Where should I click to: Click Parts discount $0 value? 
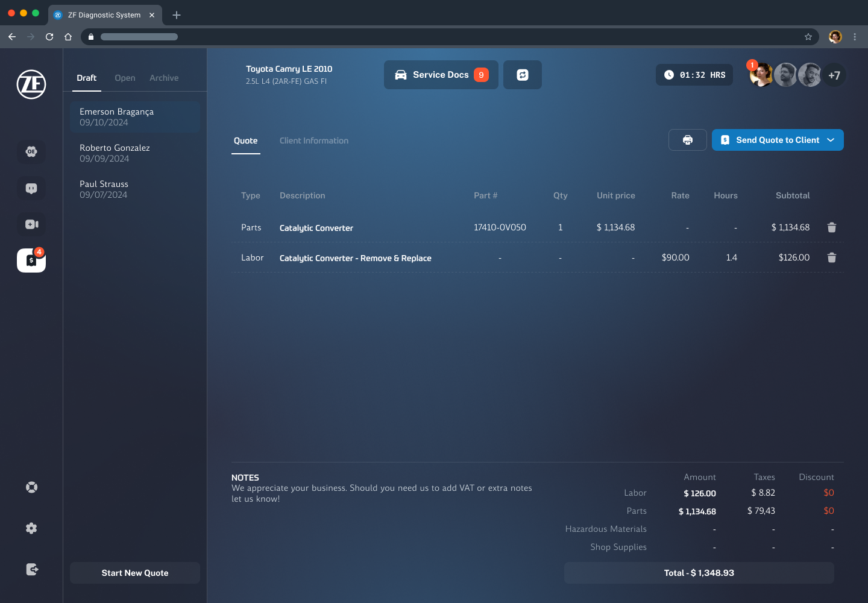(829, 511)
